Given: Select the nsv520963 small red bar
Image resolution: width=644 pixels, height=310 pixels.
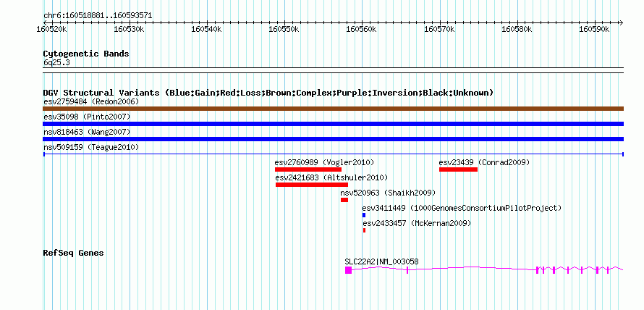Looking at the screenshot, I should [344, 200].
